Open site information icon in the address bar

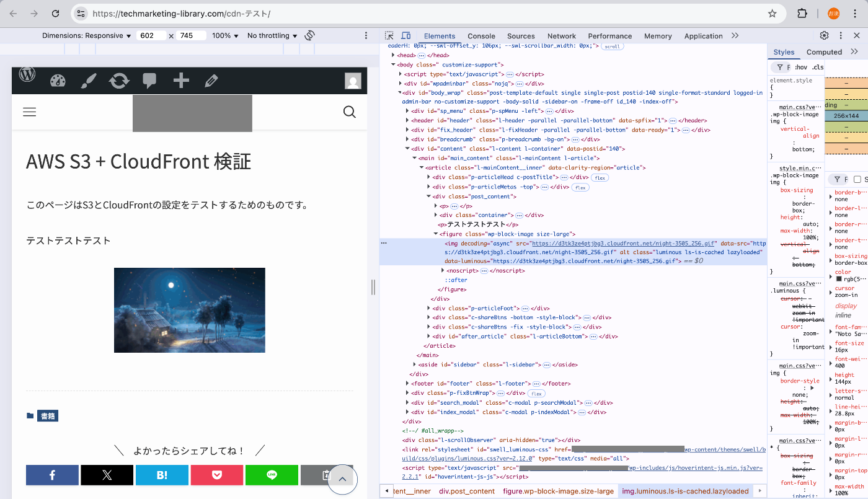(81, 14)
